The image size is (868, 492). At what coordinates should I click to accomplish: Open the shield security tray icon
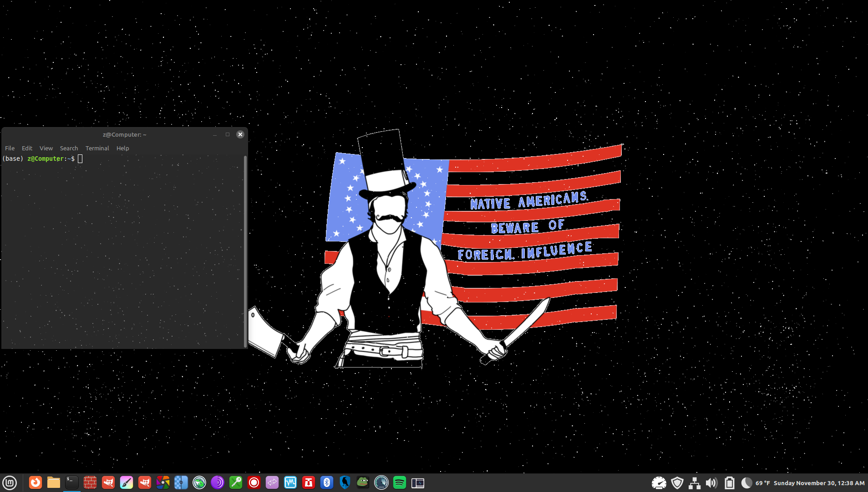pyautogui.click(x=677, y=483)
